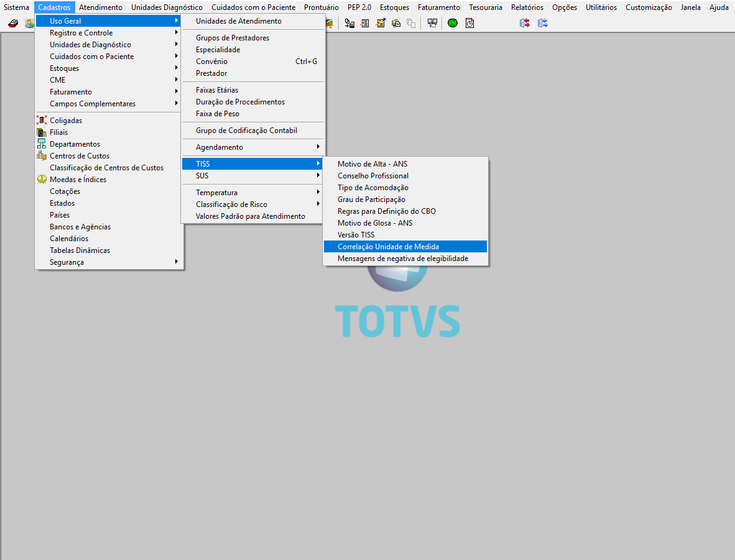The image size is (735, 560).
Task: Select Tipo de Acomodação
Action: pyautogui.click(x=405, y=188)
